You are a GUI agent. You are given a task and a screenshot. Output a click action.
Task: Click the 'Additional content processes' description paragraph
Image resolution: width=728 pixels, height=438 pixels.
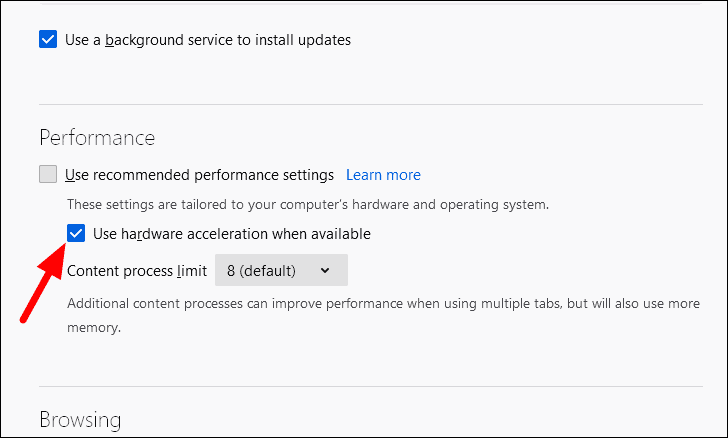[384, 315]
